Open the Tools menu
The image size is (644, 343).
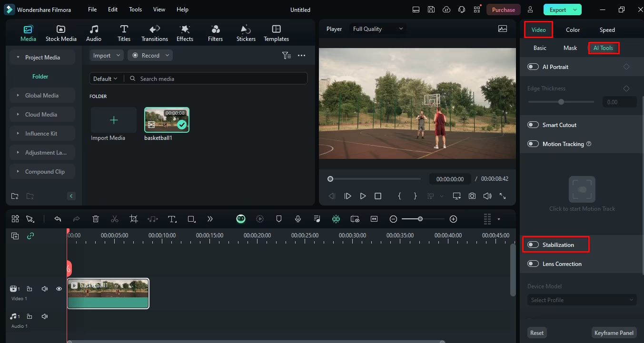coord(135,10)
